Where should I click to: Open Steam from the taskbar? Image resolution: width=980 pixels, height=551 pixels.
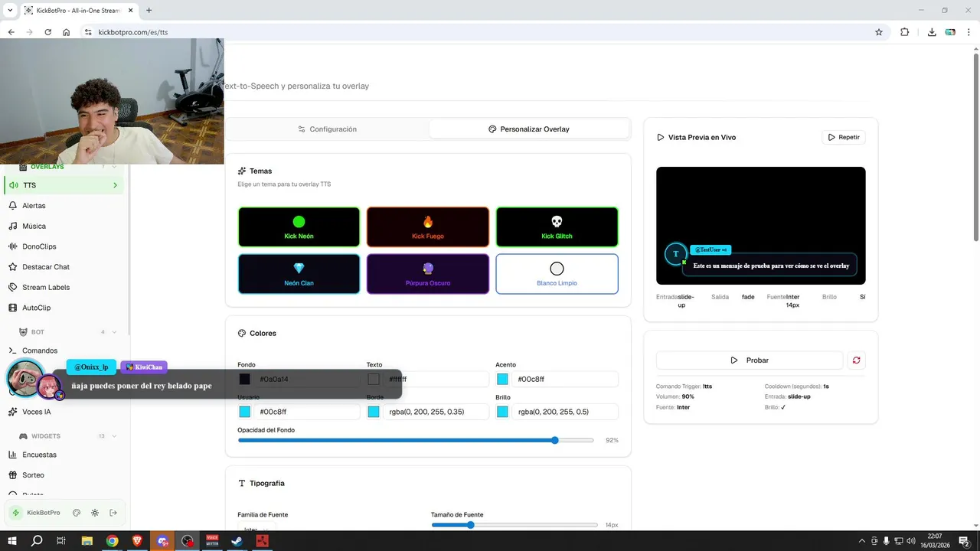tap(237, 541)
